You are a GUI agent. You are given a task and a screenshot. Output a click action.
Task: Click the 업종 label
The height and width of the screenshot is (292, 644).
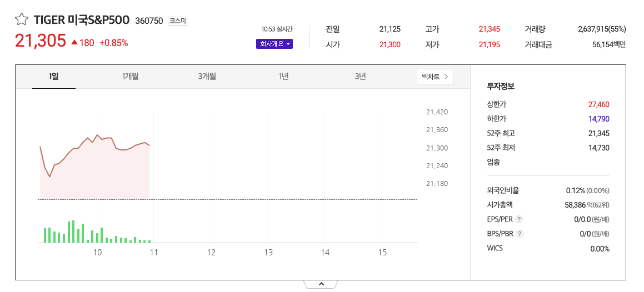click(493, 162)
